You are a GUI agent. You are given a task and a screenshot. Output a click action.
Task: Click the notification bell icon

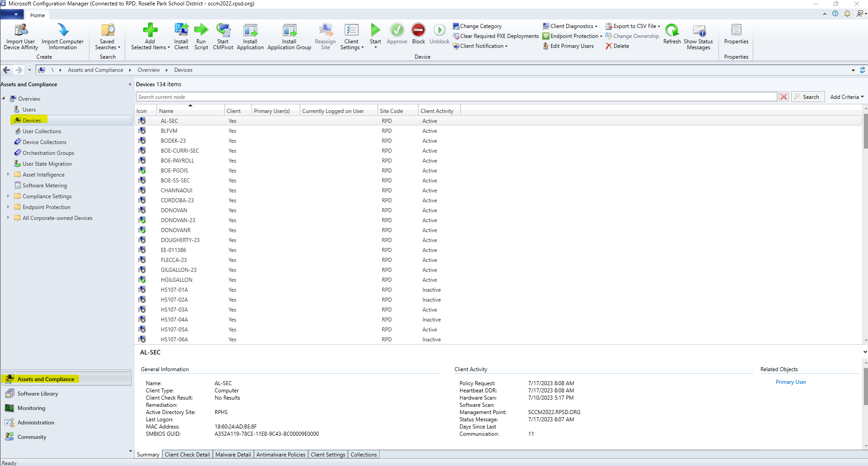(847, 14)
